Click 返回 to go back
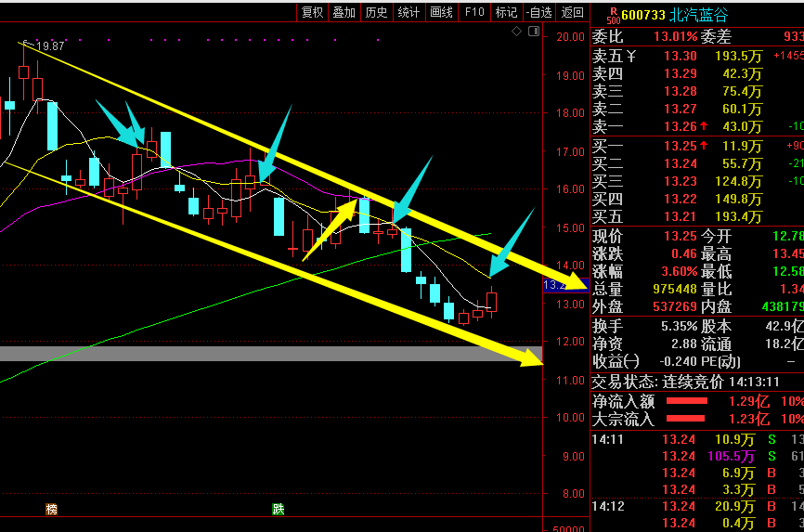The image size is (804, 532). [572, 12]
